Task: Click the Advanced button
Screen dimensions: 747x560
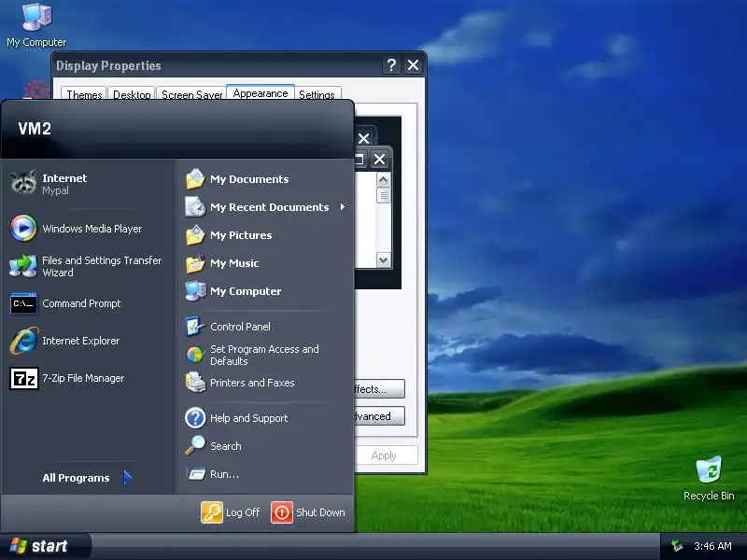Action: [380, 415]
